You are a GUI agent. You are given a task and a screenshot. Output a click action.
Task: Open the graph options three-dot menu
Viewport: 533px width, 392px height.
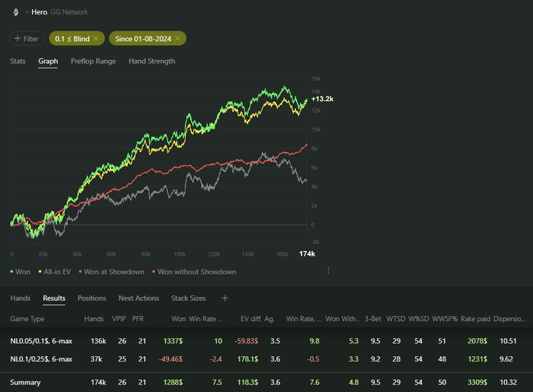click(x=328, y=271)
